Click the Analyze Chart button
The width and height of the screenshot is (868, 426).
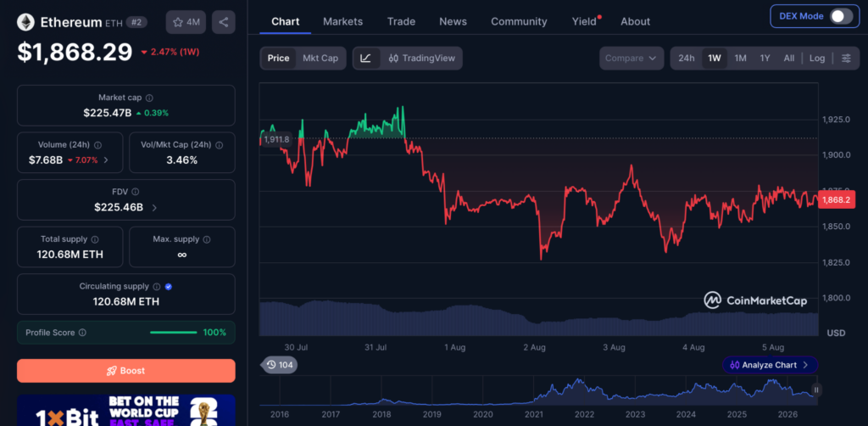pos(770,365)
